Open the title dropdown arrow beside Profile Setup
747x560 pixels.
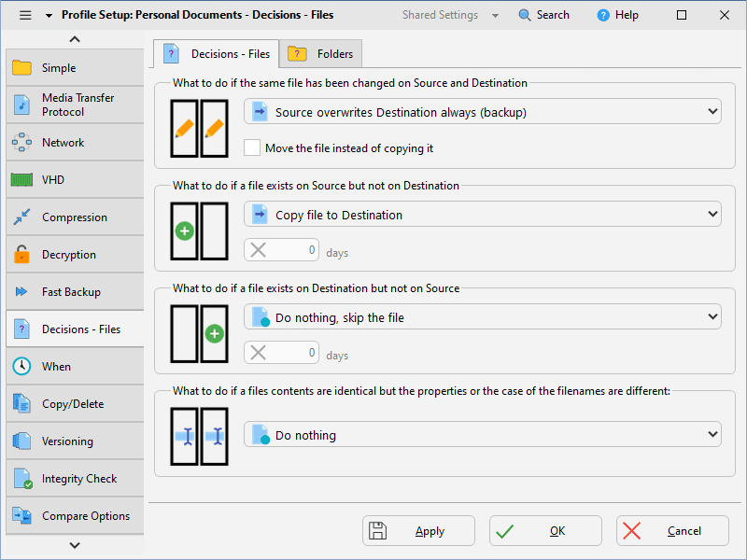(49, 16)
